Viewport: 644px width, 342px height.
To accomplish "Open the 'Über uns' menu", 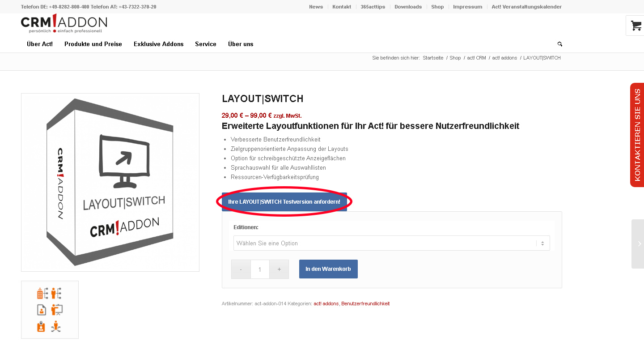I will 241,44.
